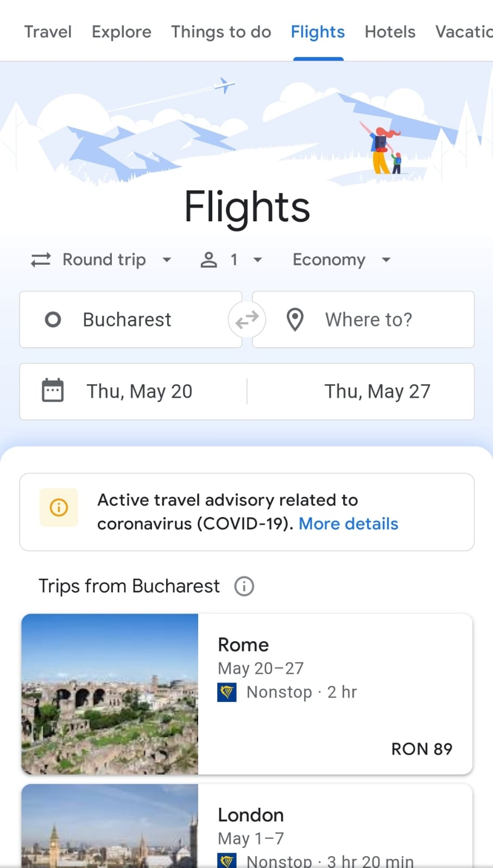Open the Economy cabin class dropdown
This screenshot has height=868, width=493.
pyautogui.click(x=341, y=260)
